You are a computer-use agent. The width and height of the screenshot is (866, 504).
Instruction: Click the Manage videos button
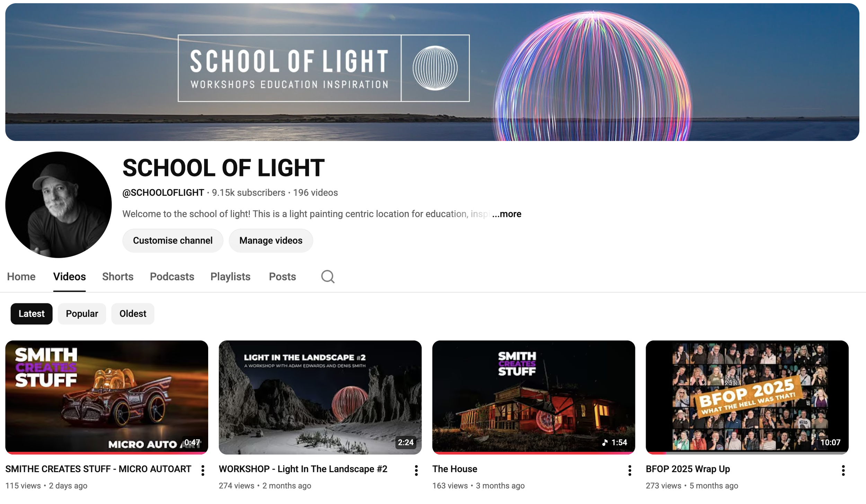pos(271,240)
